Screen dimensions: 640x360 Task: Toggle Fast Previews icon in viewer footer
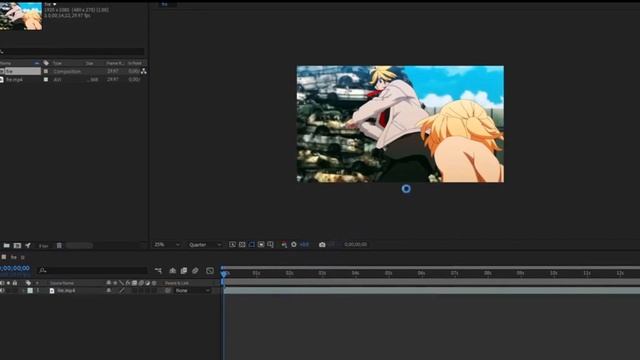point(232,244)
